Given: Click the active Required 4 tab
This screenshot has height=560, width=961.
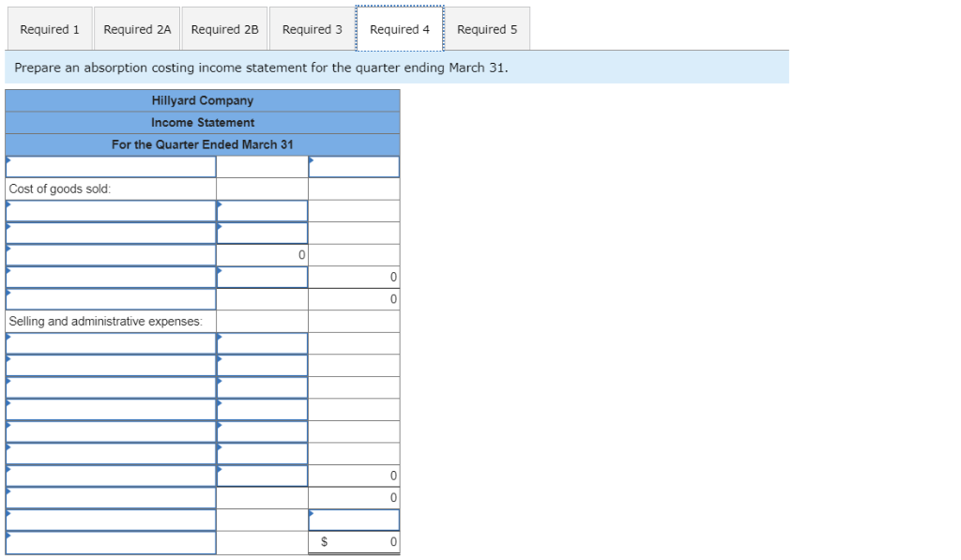Looking at the screenshot, I should pyautogui.click(x=400, y=29).
